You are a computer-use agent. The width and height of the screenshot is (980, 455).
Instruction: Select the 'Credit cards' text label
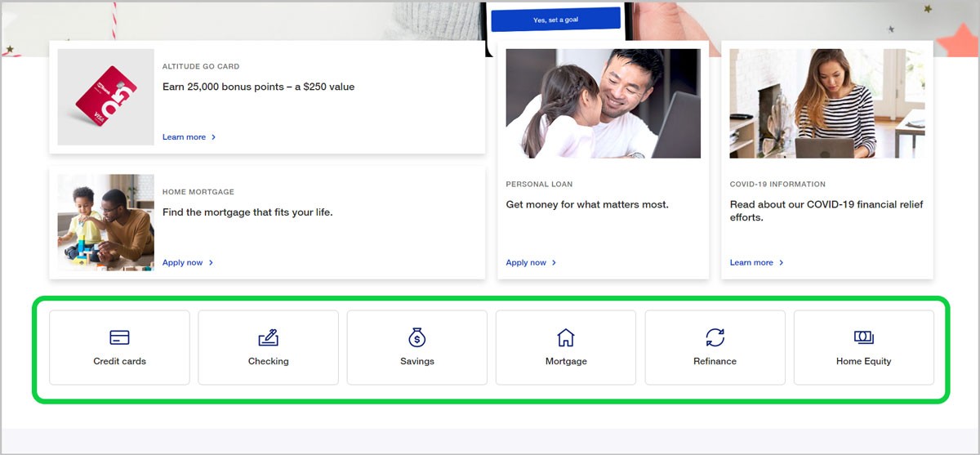pos(119,361)
